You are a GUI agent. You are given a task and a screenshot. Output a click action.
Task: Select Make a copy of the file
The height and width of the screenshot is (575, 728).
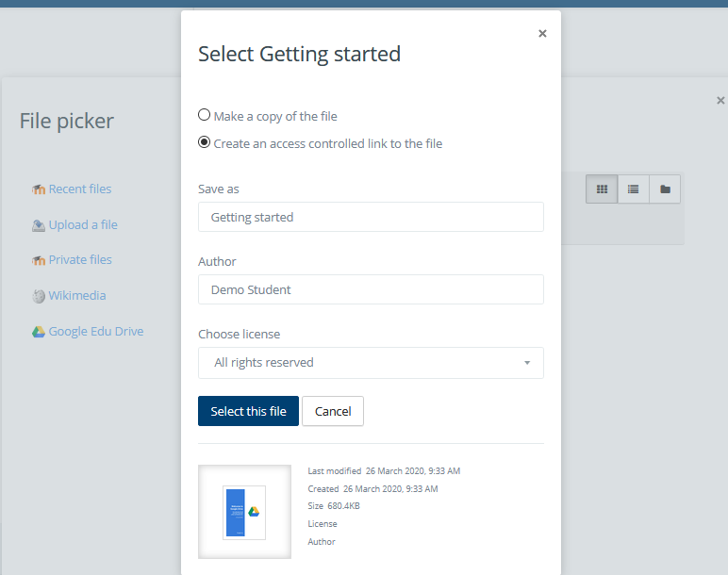[205, 116]
